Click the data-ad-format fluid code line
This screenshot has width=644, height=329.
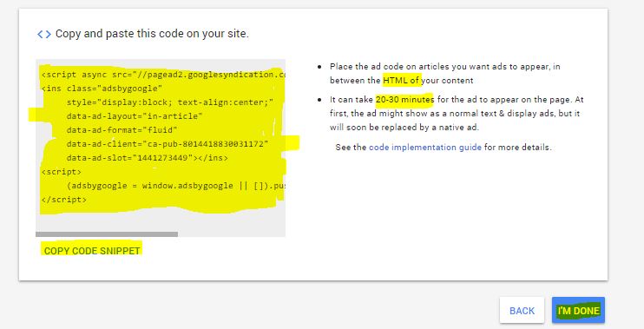[122, 130]
